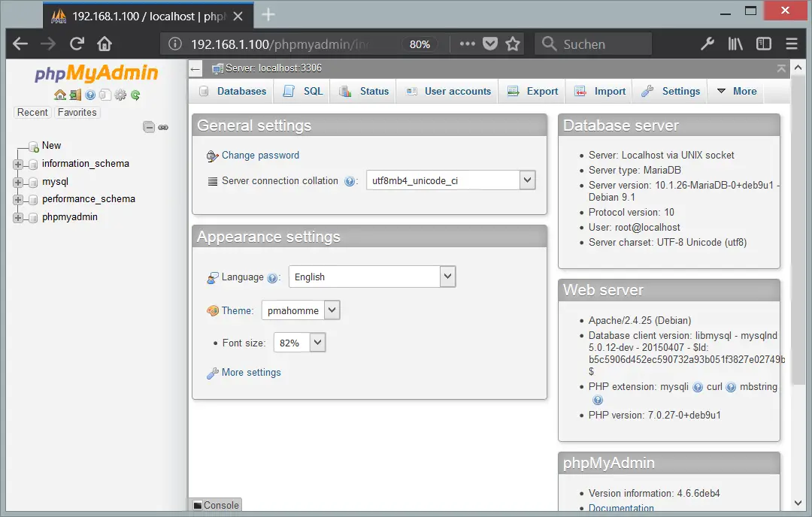This screenshot has height=517, width=812.
Task: Click the Server: localhost:3306 breadcrumb
Action: 274,68
